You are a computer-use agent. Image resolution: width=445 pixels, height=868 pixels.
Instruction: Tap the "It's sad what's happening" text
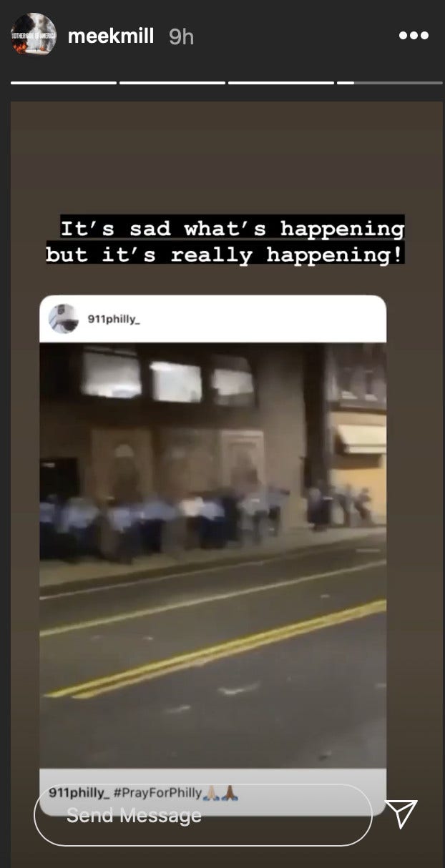233,229
